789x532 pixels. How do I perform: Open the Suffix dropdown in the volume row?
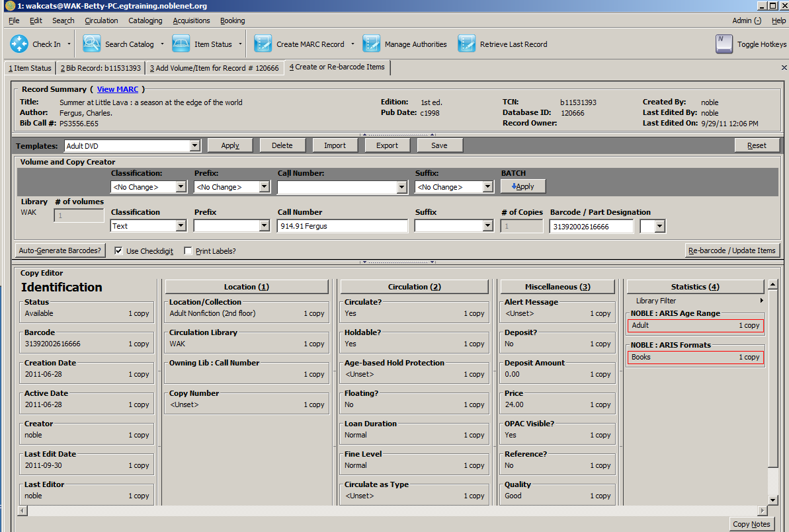click(x=487, y=226)
